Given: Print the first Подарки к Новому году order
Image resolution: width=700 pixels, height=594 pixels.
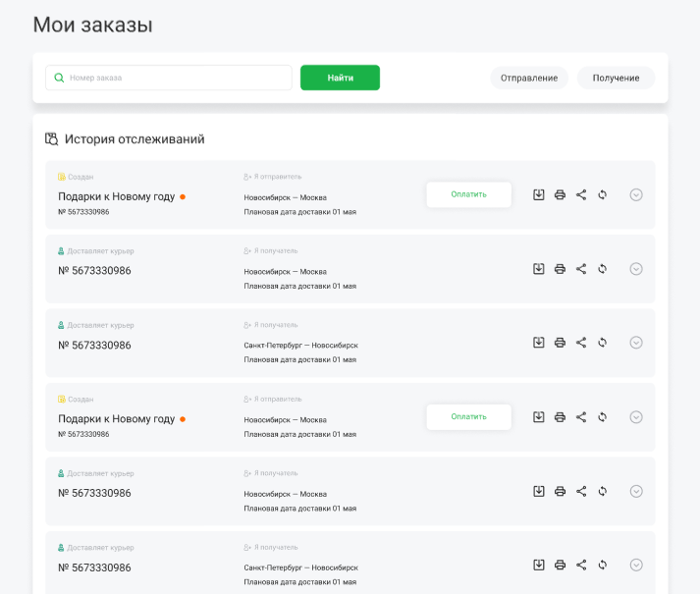Looking at the screenshot, I should point(560,194).
